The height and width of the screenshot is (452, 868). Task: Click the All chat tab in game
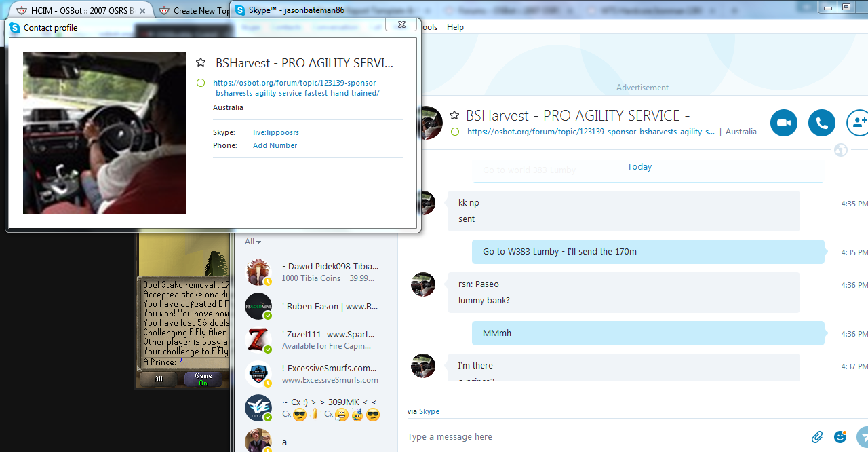(x=159, y=379)
